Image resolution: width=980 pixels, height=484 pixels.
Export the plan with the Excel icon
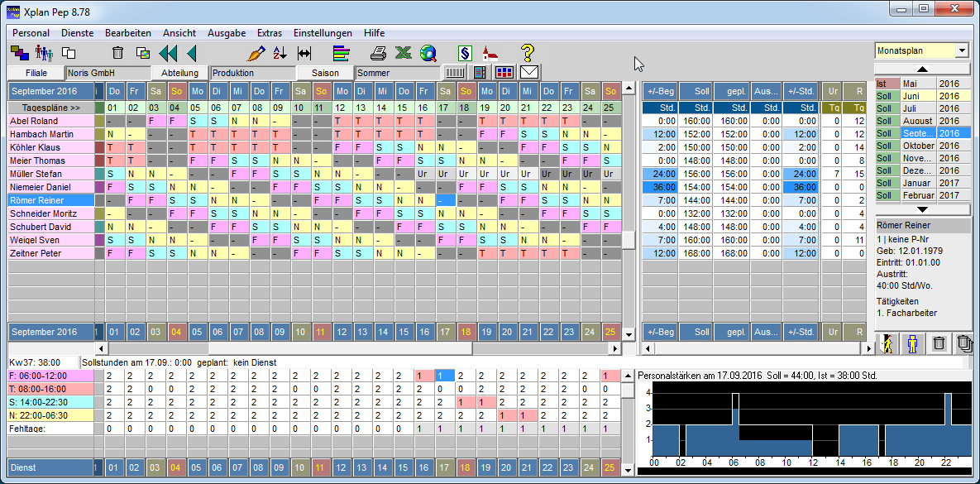tap(403, 53)
